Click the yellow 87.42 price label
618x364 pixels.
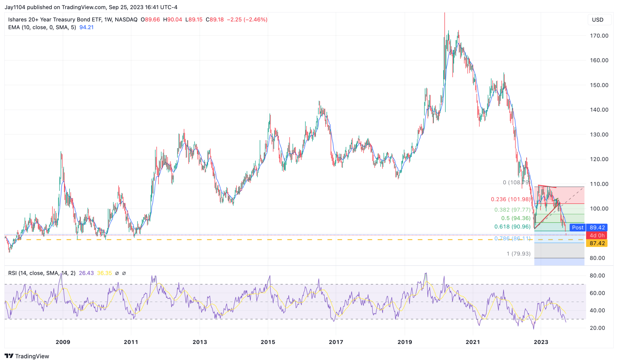click(597, 243)
